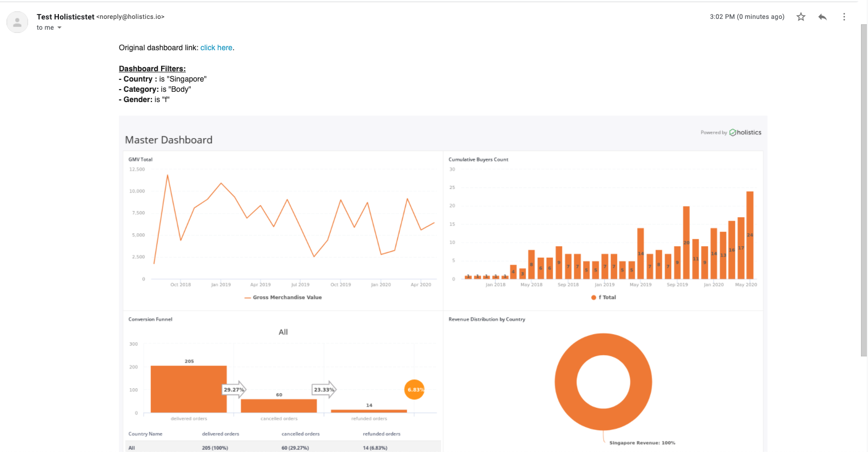Star this email from Test Holisticstet
The image size is (868, 452).
point(801,17)
